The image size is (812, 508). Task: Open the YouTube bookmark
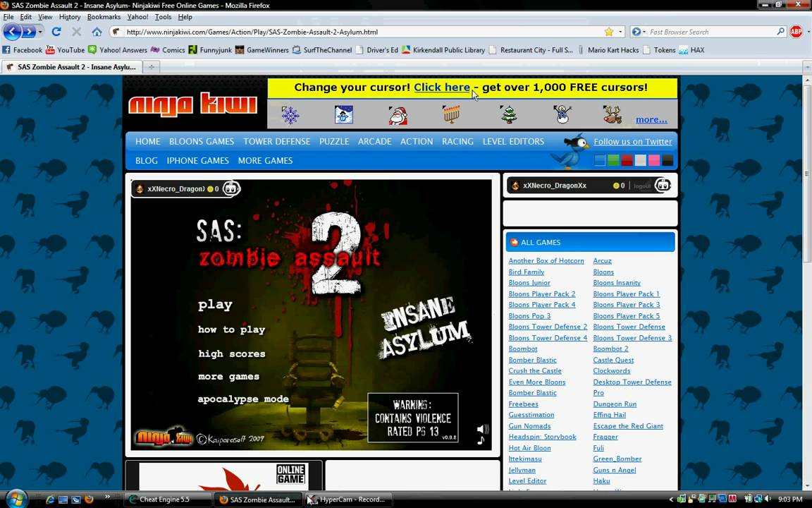(x=66, y=50)
